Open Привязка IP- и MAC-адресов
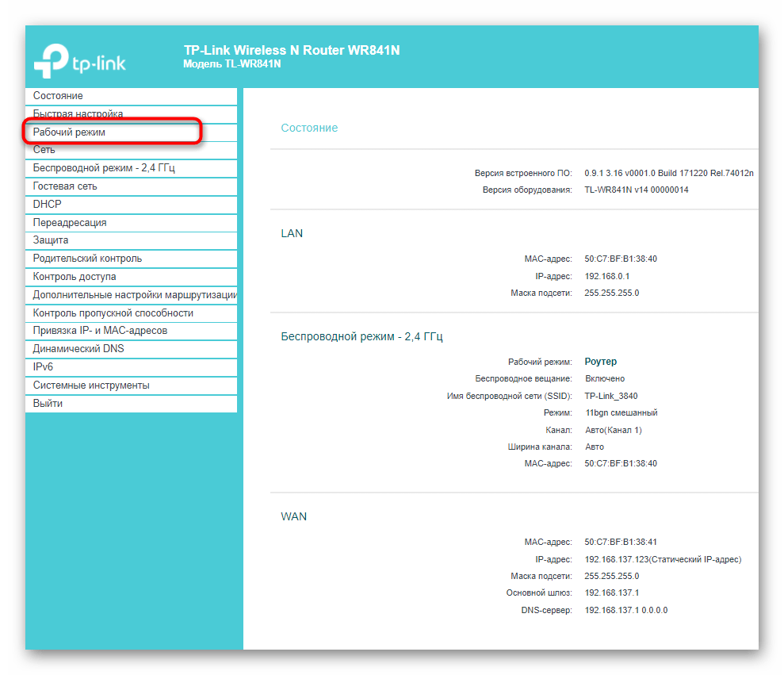The height and width of the screenshot is (675, 784). pyautogui.click(x=131, y=331)
